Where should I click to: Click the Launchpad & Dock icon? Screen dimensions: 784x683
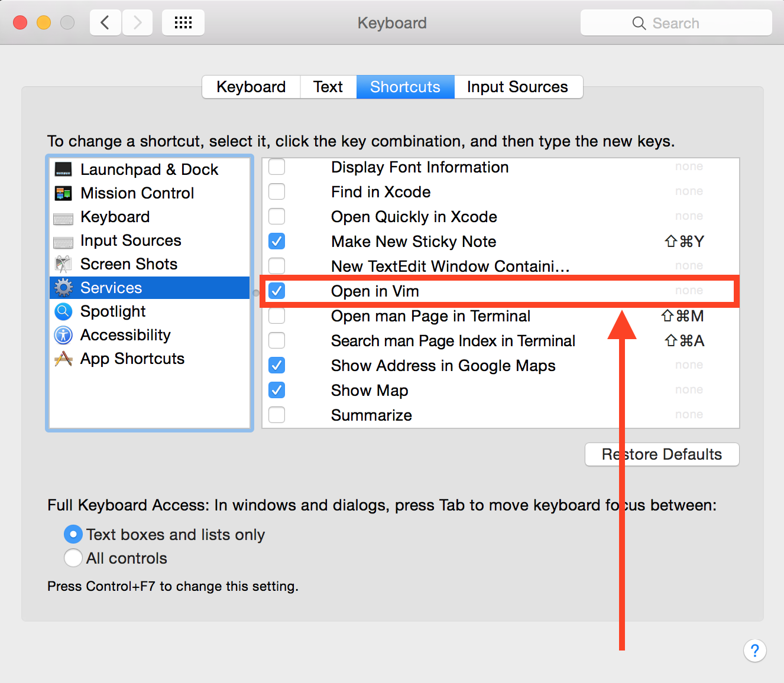click(x=63, y=170)
